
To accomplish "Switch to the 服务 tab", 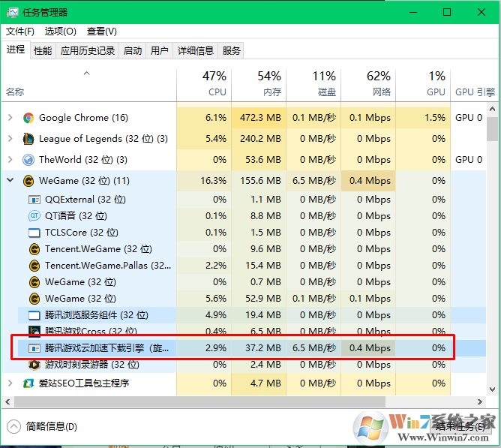I will (x=231, y=50).
